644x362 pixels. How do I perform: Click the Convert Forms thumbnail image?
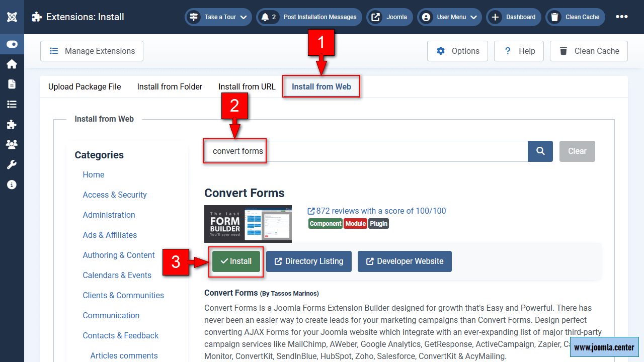(248, 224)
